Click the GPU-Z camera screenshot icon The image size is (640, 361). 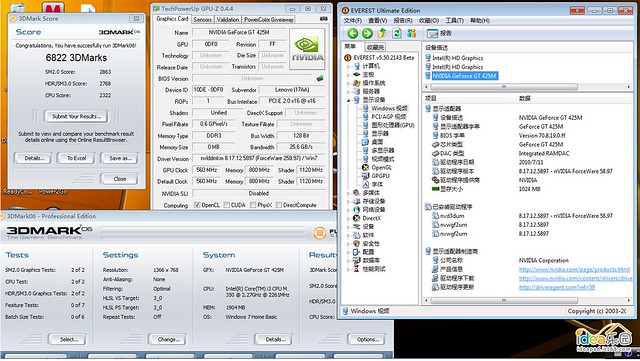[x=323, y=19]
